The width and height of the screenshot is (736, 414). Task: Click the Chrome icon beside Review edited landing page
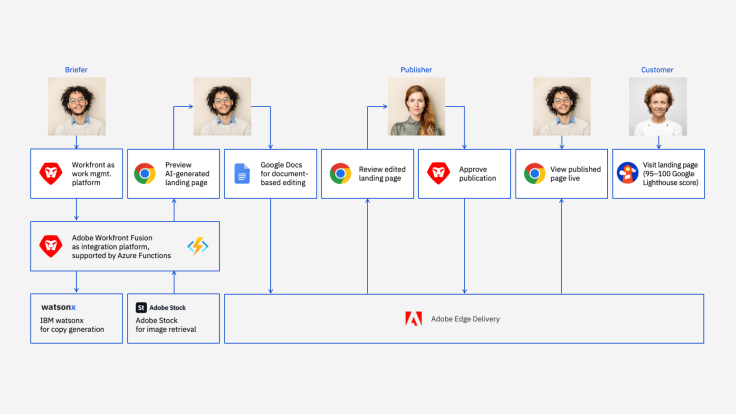[x=340, y=174]
